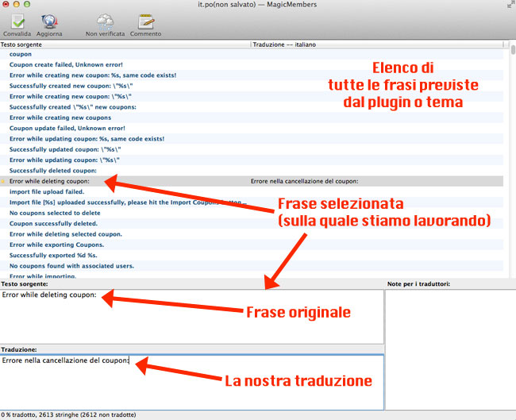Open the Commento notepad icon
The height and width of the screenshot is (420, 516).
(x=145, y=22)
